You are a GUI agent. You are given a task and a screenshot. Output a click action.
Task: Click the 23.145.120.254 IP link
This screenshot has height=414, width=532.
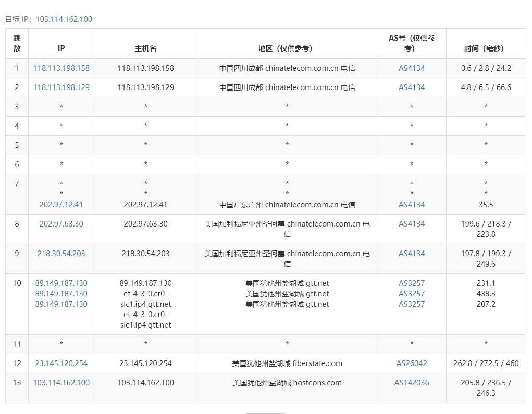click(x=61, y=363)
